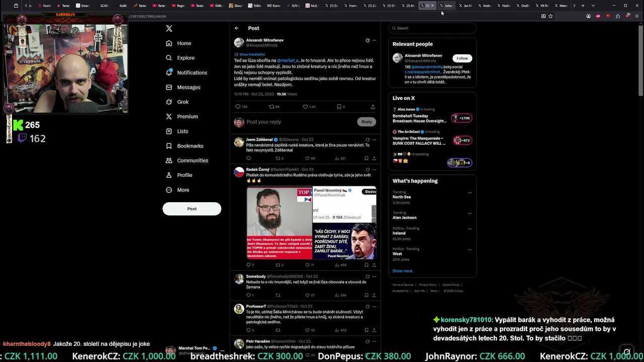Repost the Jsem Zděšena reply
This screenshot has height=362, width=644.
tap(279, 158)
